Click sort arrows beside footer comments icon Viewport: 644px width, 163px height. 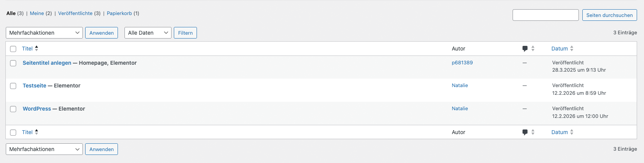point(533,132)
